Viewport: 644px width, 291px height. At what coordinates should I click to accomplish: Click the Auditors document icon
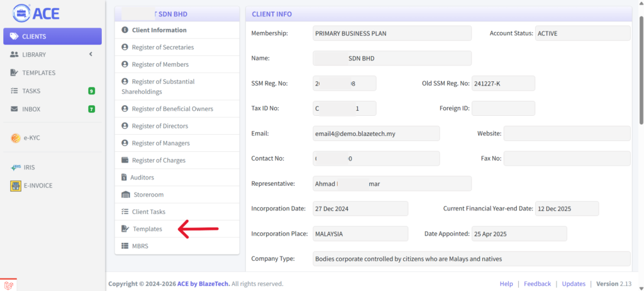pyautogui.click(x=124, y=178)
